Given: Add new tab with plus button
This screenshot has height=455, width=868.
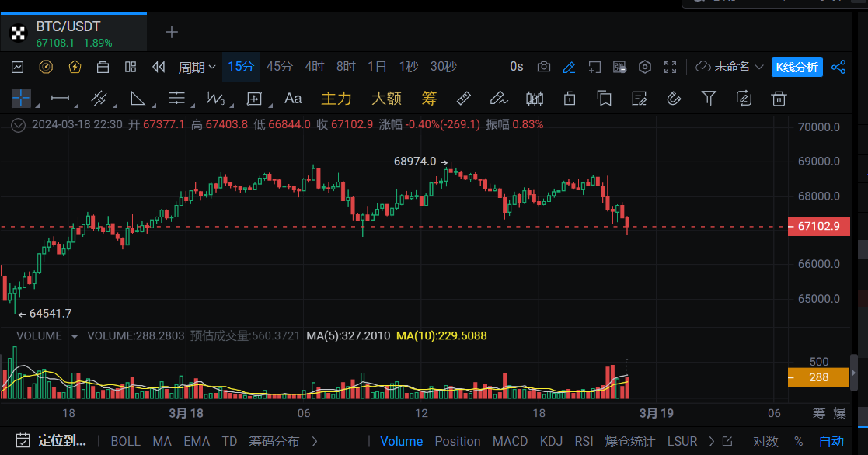Looking at the screenshot, I should coord(172,32).
